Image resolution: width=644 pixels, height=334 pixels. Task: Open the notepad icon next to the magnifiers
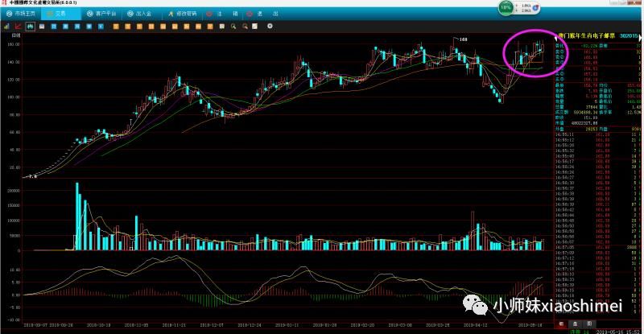tap(255, 27)
